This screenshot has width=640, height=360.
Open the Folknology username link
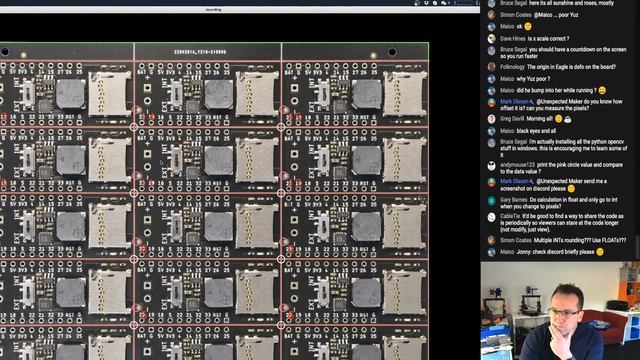point(512,67)
